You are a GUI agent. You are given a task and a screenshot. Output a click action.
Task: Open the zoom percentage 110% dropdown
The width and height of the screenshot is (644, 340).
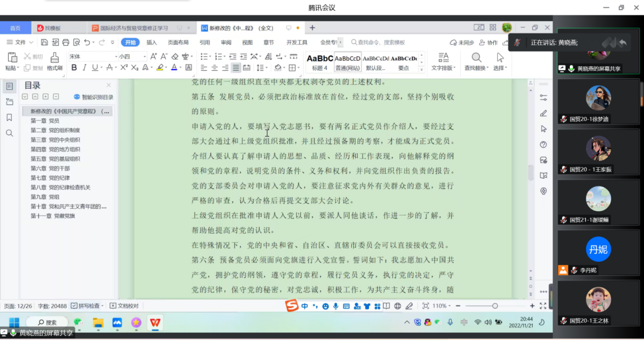(x=442, y=306)
